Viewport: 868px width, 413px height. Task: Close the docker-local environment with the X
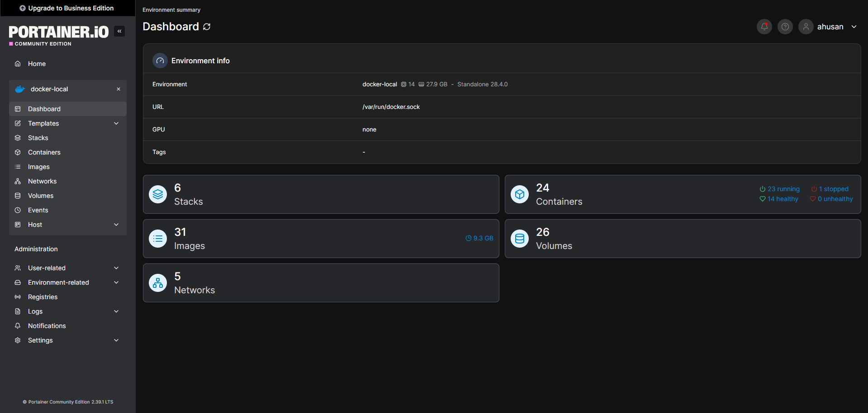pos(118,89)
